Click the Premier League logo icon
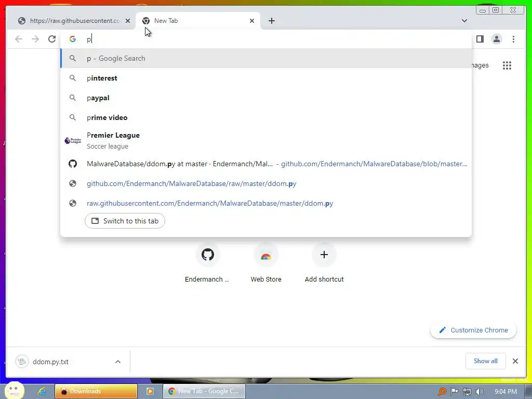The image size is (532, 399). (73, 140)
